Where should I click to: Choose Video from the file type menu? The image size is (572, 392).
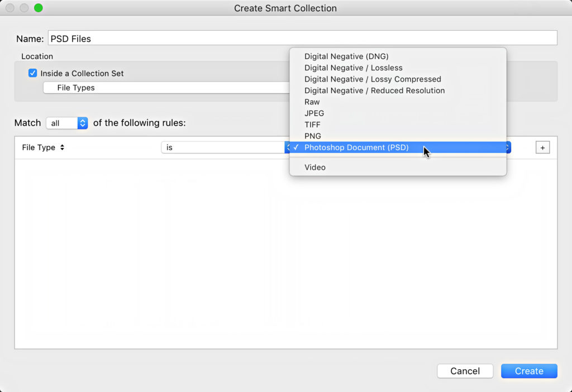click(x=315, y=168)
